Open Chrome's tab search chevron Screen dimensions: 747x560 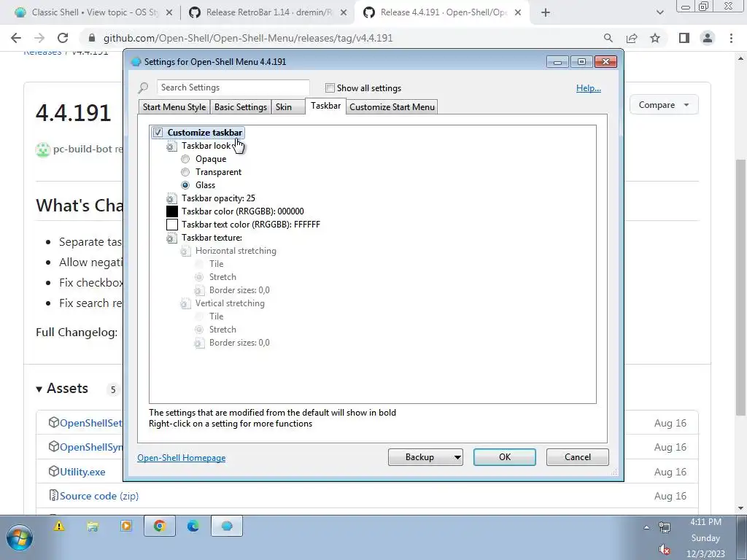coord(659,12)
